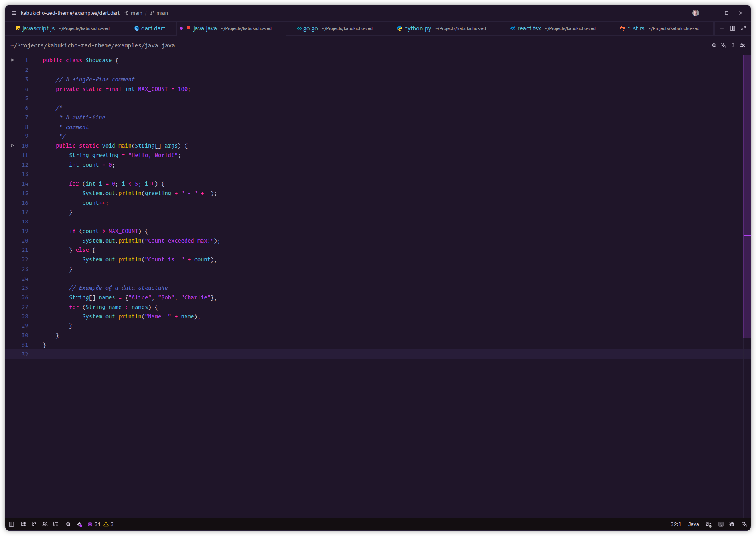
Task: Open language servers bolt icon
Action: [x=79, y=524]
